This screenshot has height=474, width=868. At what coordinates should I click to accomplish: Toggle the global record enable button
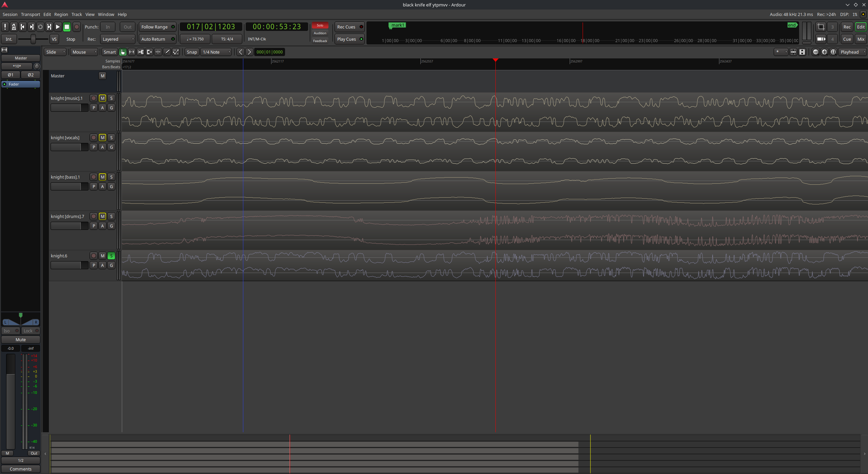coord(77,27)
